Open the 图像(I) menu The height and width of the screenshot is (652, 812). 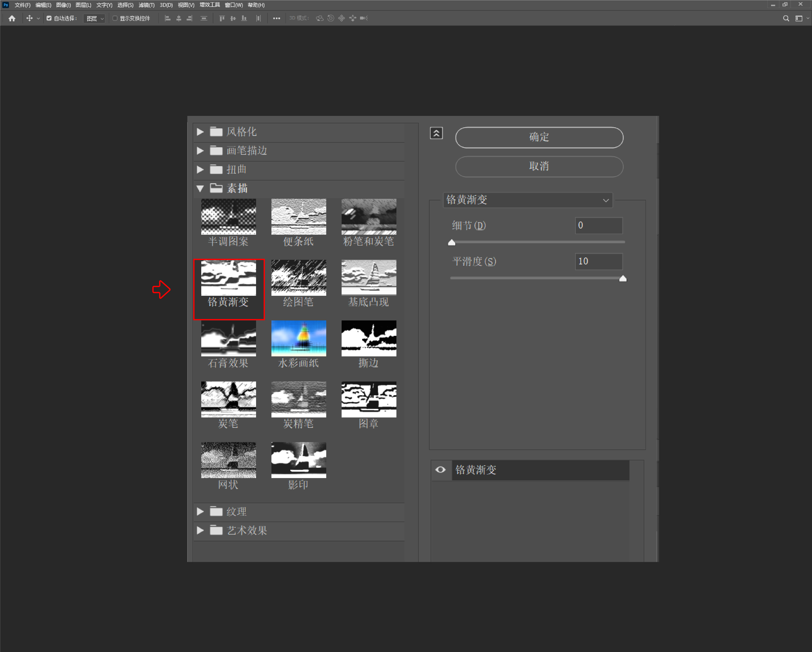63,5
